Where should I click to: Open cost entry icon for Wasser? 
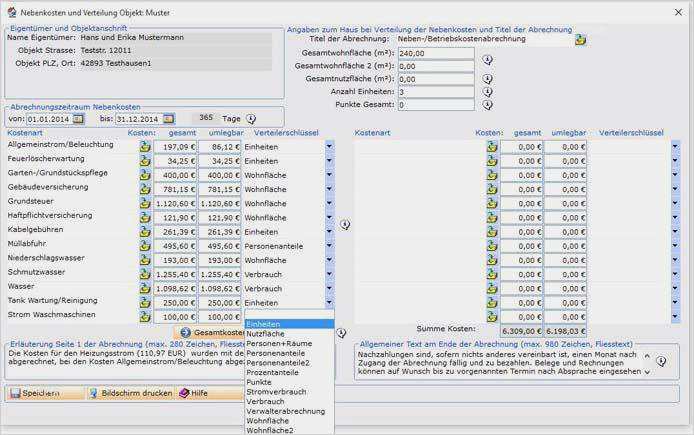coord(145,289)
